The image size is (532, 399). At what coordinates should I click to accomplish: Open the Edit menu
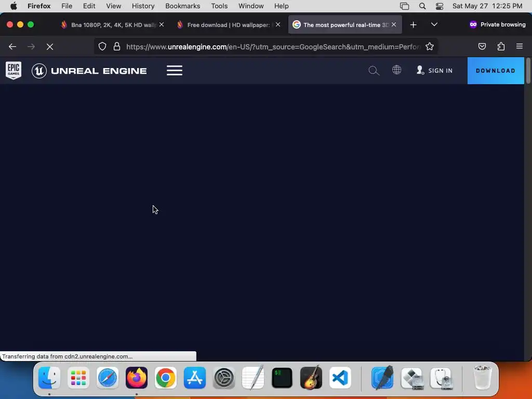coord(89,6)
